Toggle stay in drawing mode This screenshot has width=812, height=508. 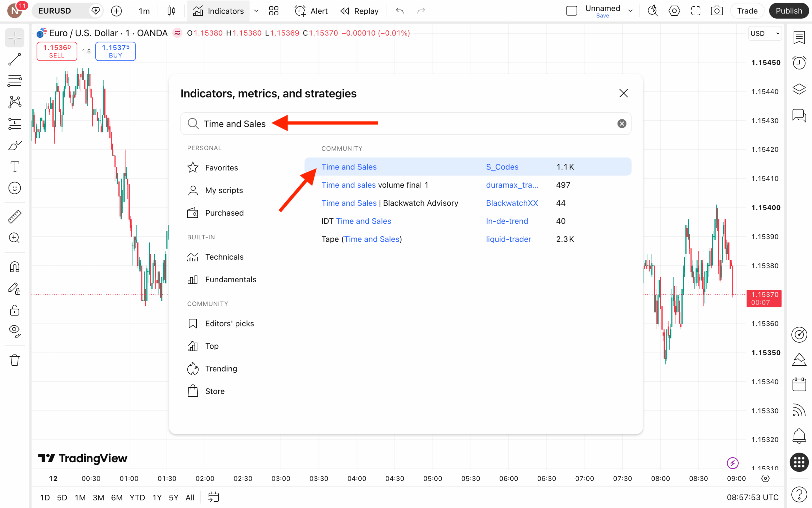point(14,289)
